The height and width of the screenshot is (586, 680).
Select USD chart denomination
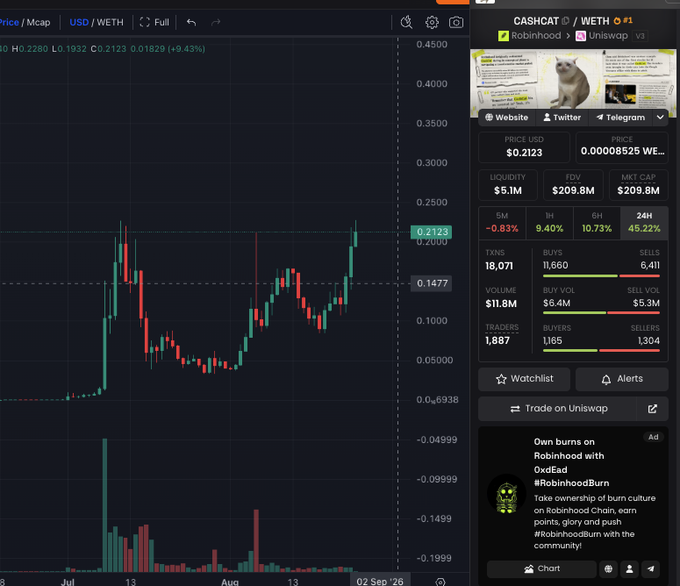pyautogui.click(x=79, y=22)
